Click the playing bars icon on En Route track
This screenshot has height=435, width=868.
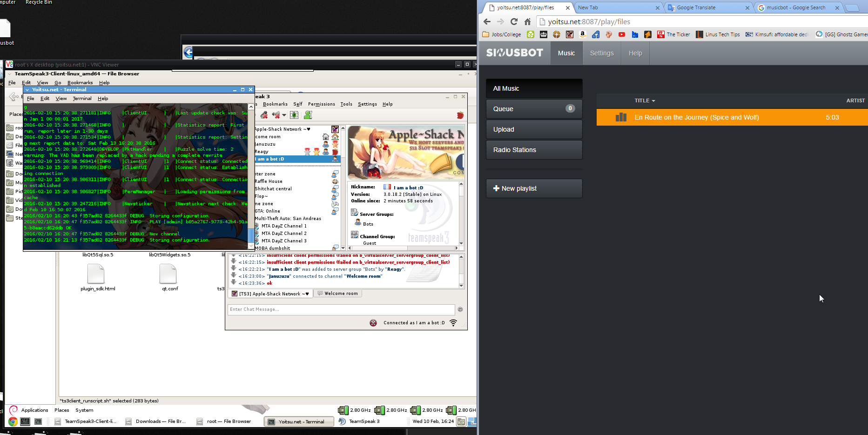(x=621, y=117)
